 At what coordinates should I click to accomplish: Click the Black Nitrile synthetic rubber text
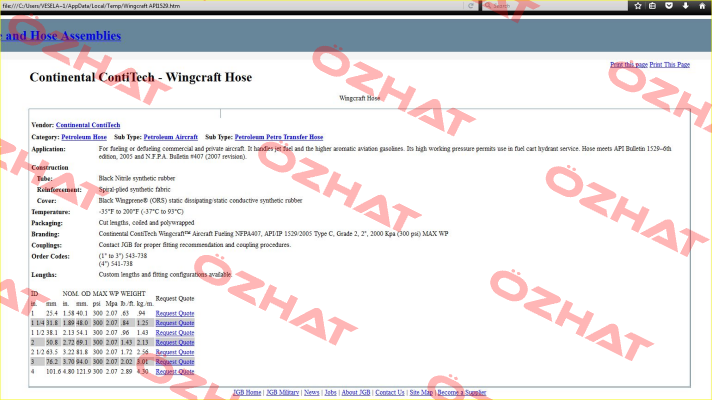[x=137, y=178]
